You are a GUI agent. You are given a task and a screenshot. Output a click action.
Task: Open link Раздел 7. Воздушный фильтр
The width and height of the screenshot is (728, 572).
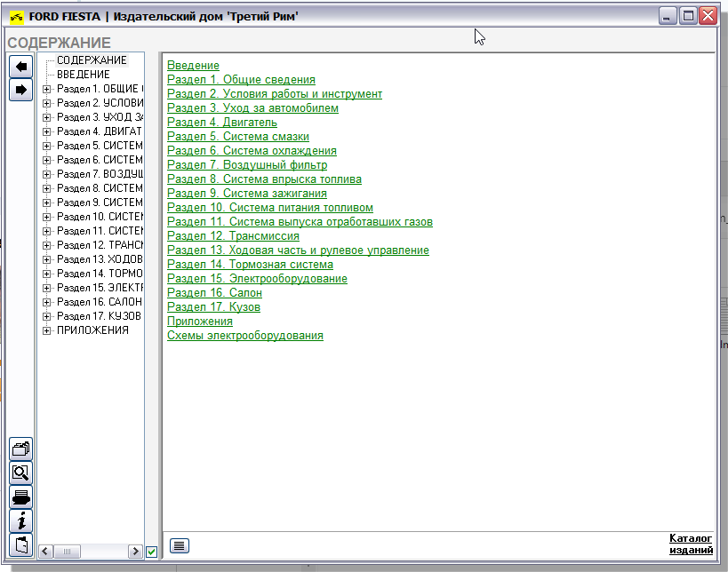[x=247, y=164]
